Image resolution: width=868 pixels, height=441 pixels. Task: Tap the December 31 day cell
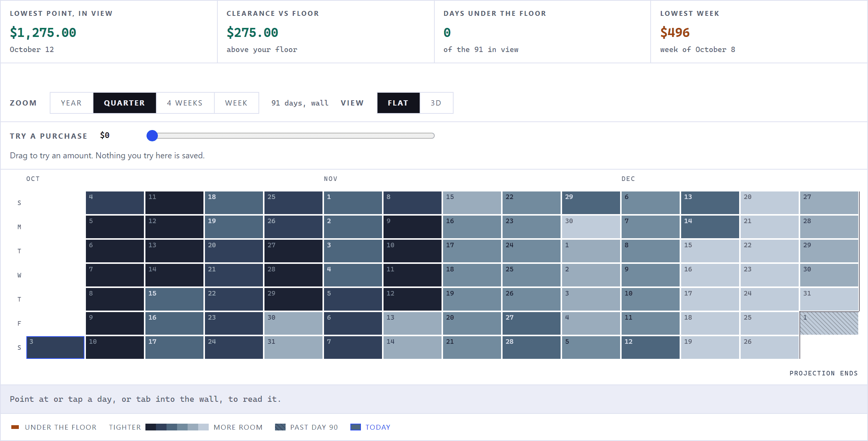click(x=829, y=299)
